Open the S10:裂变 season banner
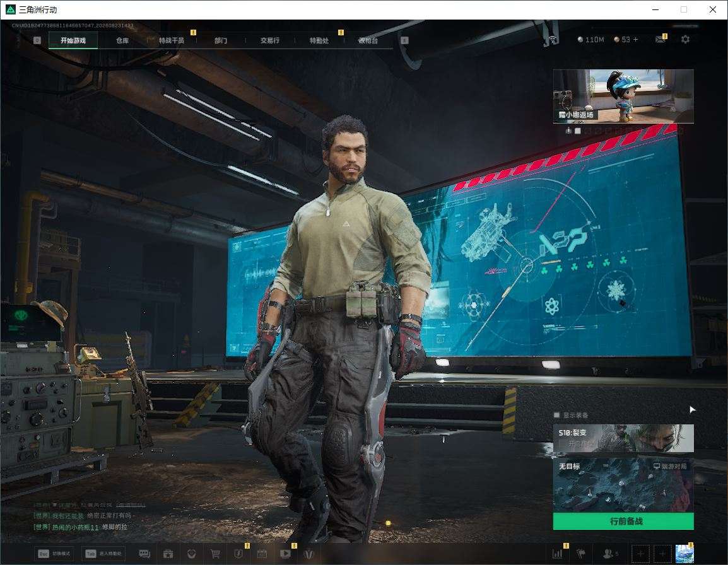Screen dimensions: 728x565 click(x=623, y=438)
